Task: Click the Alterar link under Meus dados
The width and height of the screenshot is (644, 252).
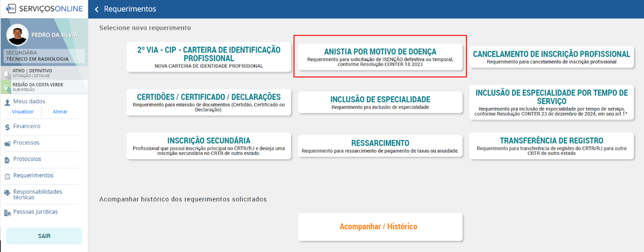Action: tap(60, 111)
